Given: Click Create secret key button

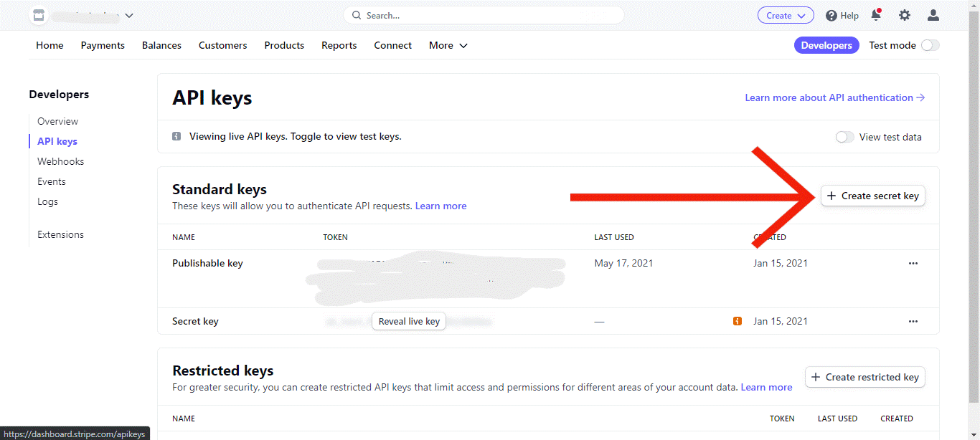Looking at the screenshot, I should pos(873,196).
